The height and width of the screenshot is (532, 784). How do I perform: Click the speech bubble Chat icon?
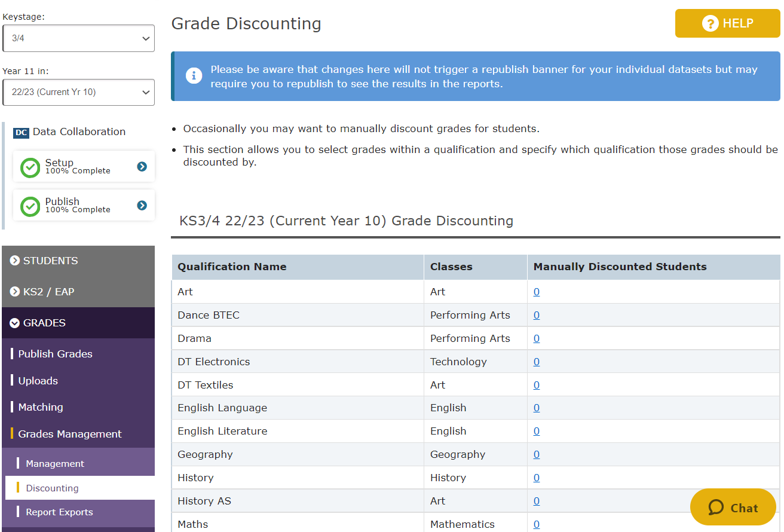pos(716,507)
